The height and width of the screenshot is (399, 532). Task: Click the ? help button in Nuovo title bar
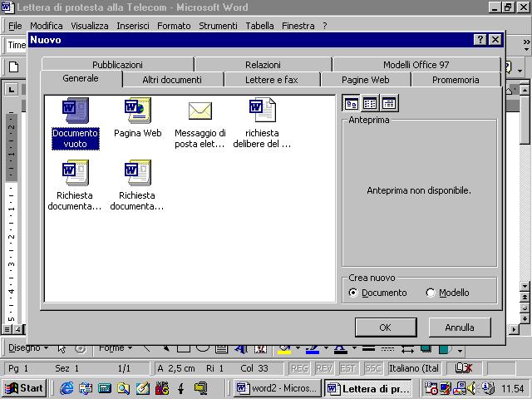(x=480, y=40)
